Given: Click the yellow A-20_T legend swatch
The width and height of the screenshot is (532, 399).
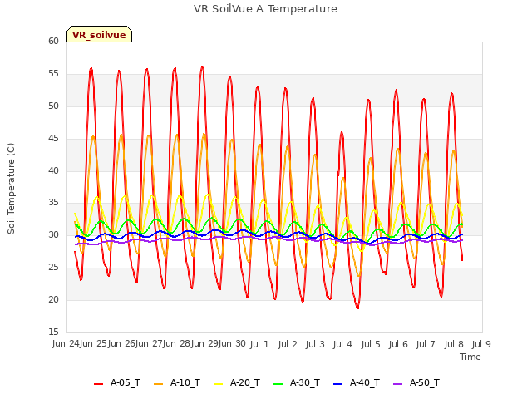Looking at the screenshot, I should tap(218, 384).
